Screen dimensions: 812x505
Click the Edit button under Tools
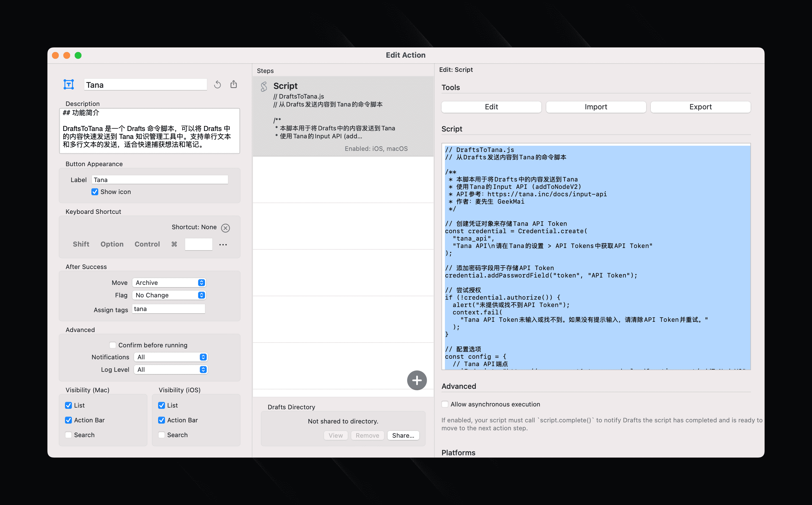point(491,107)
